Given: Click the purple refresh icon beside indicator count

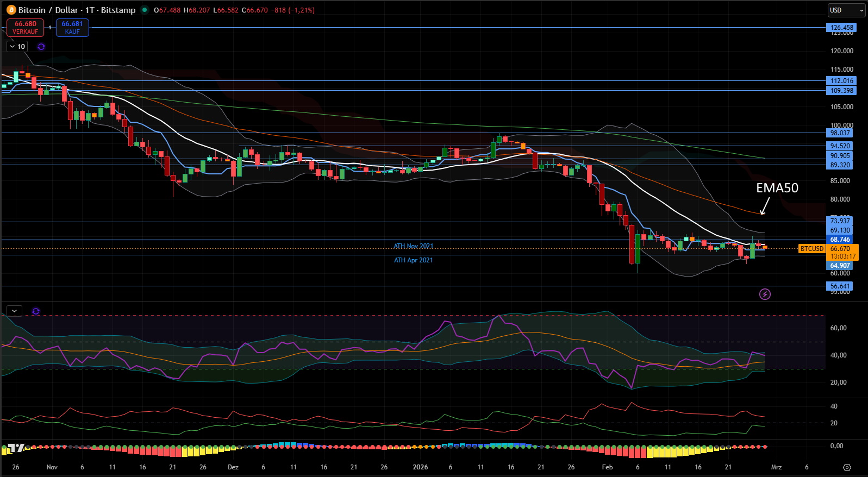Looking at the screenshot, I should [x=41, y=47].
